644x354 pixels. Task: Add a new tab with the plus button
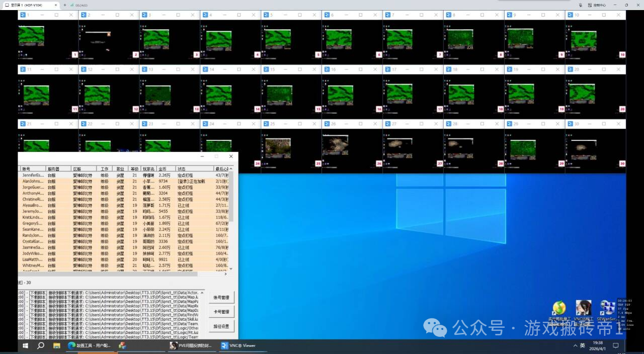[64, 5]
